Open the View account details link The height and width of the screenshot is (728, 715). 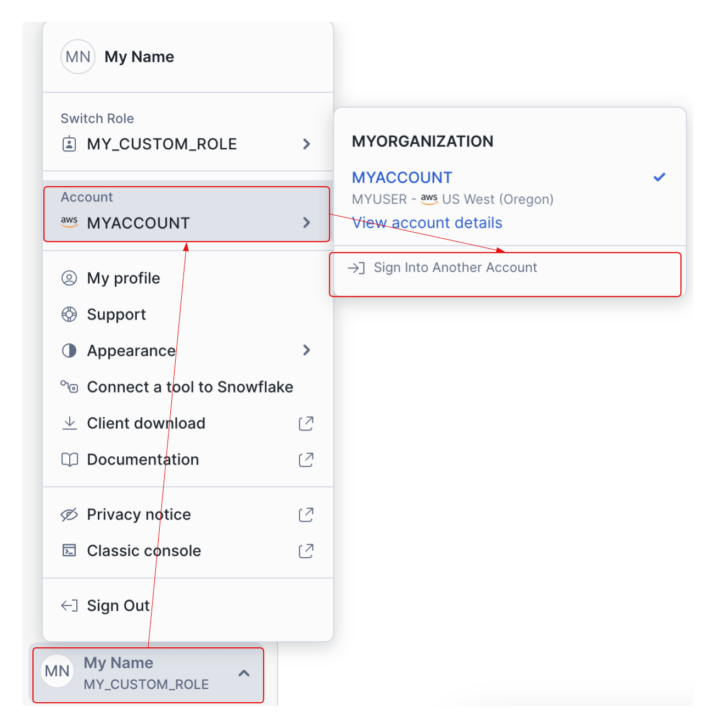click(x=427, y=222)
